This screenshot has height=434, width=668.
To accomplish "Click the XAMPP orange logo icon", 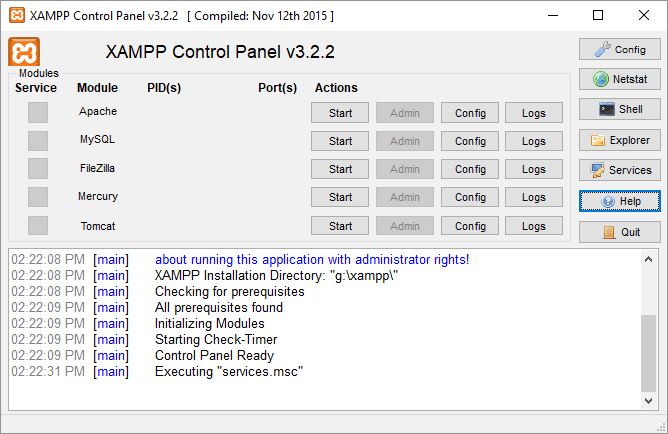I will click(x=24, y=53).
